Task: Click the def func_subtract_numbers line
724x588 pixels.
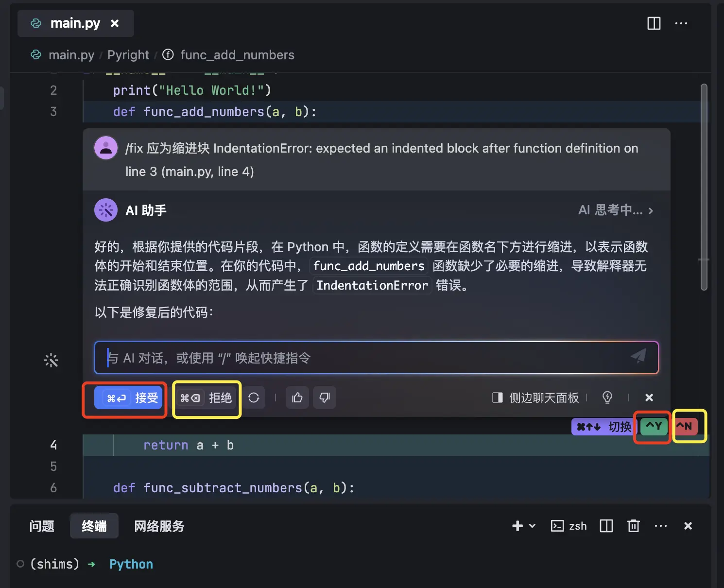Action: point(234,488)
